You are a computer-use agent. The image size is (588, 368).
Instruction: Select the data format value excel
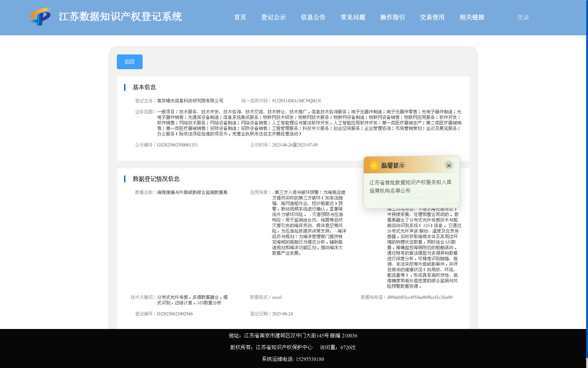click(x=277, y=297)
